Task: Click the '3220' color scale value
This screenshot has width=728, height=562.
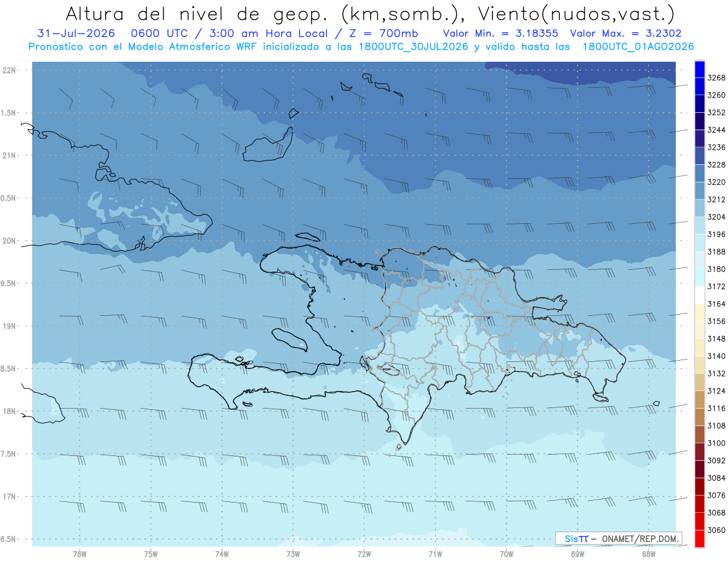Action: tap(716, 182)
